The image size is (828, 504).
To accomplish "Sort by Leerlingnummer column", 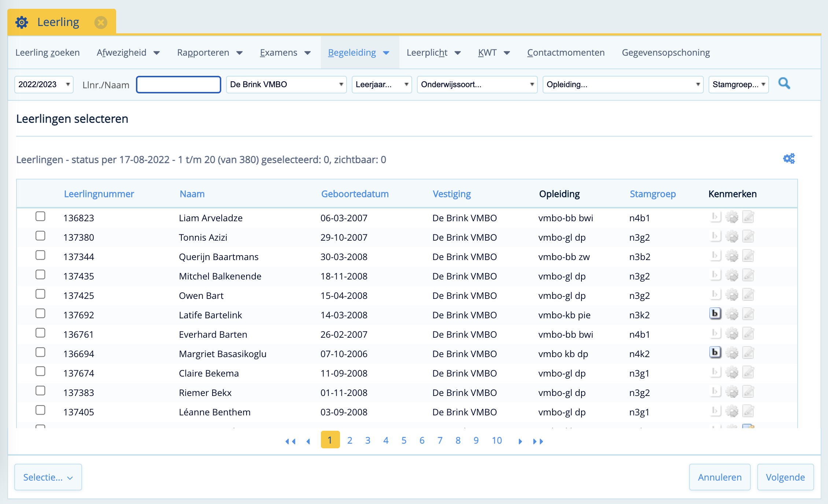I will [99, 194].
